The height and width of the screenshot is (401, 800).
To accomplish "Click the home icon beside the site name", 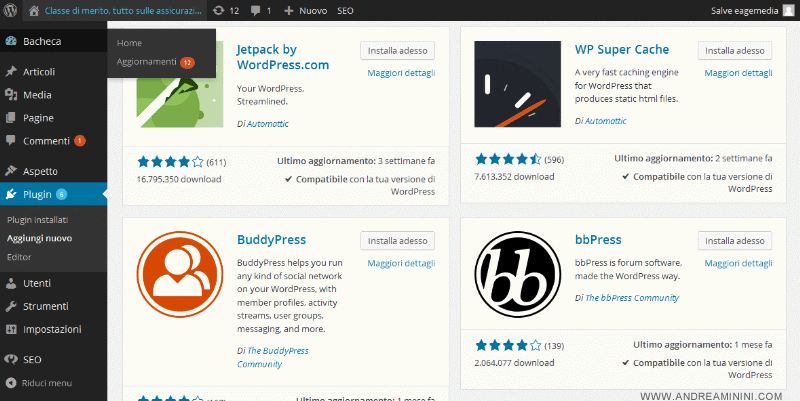I will click(x=34, y=10).
